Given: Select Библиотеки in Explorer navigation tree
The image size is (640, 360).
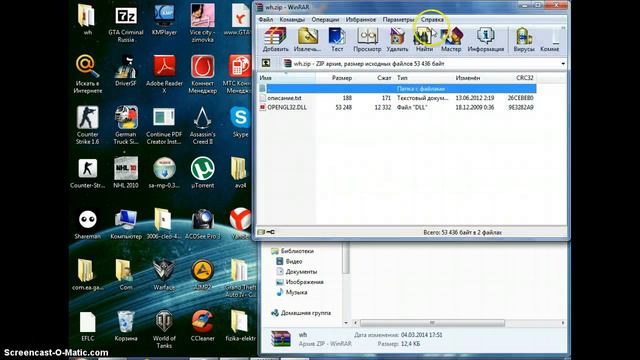Looking at the screenshot, I should pos(293,251).
